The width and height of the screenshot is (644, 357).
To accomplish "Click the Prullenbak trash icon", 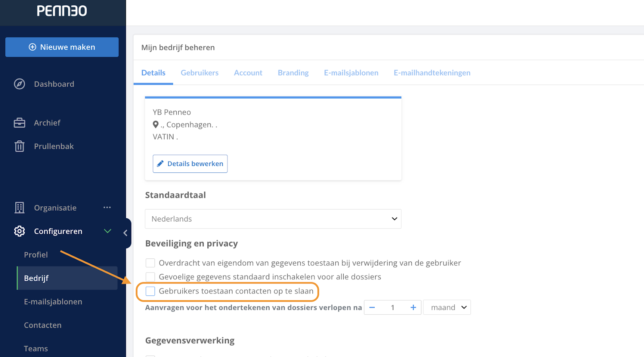I will 19,146.
